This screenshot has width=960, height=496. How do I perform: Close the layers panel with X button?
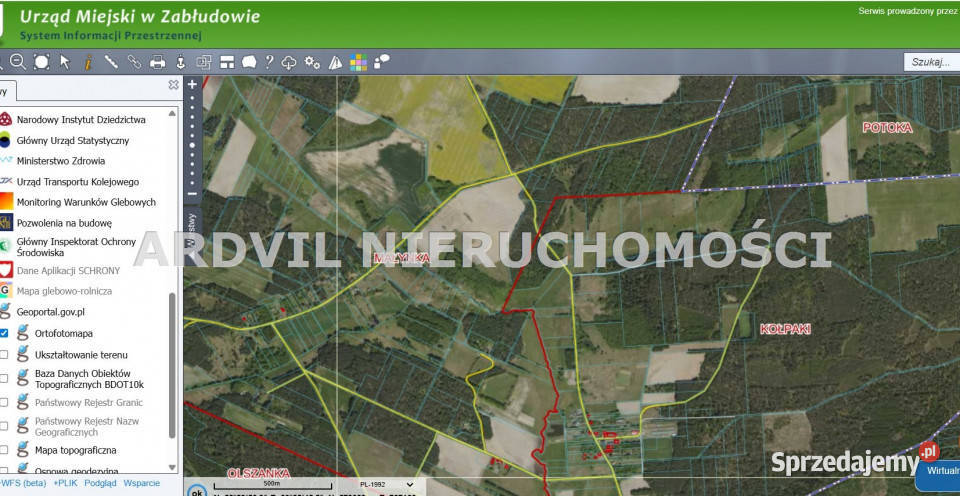point(173,86)
